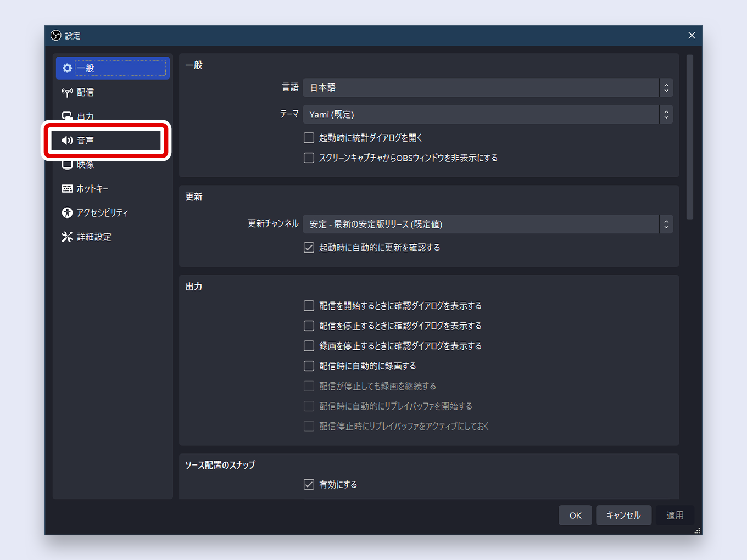Open the 詳細設定 settings page
Image resolution: width=747 pixels, height=560 pixels.
[113, 237]
